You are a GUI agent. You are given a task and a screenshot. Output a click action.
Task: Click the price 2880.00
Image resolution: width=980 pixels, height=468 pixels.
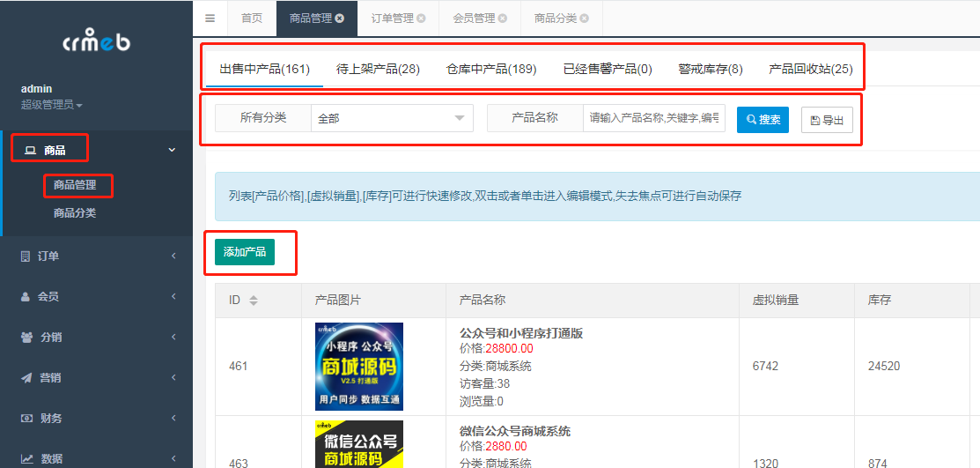[505, 446]
